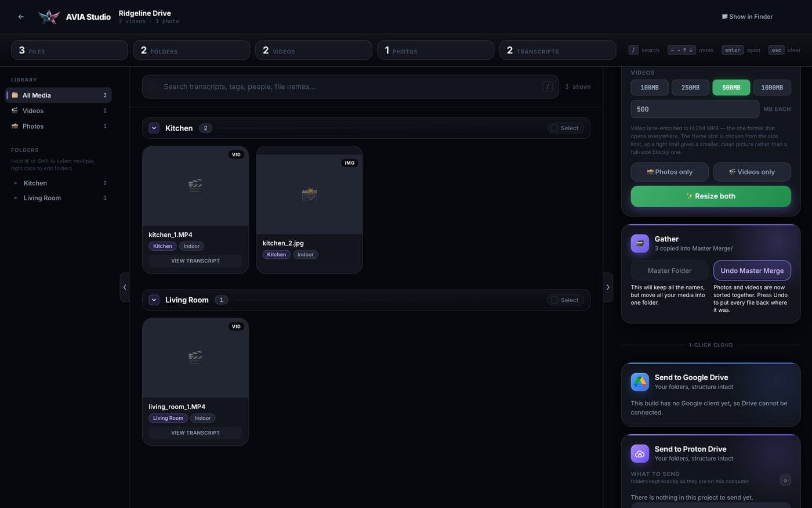Click Show in Finder
Viewport: 812px width, 508px height.
[x=747, y=17]
